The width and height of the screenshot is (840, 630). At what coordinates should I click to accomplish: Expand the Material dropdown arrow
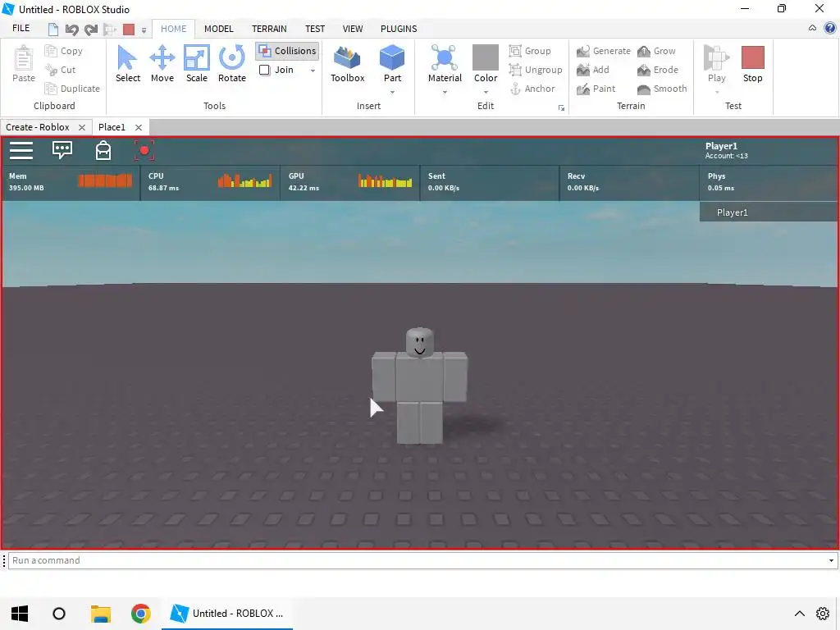tap(445, 92)
